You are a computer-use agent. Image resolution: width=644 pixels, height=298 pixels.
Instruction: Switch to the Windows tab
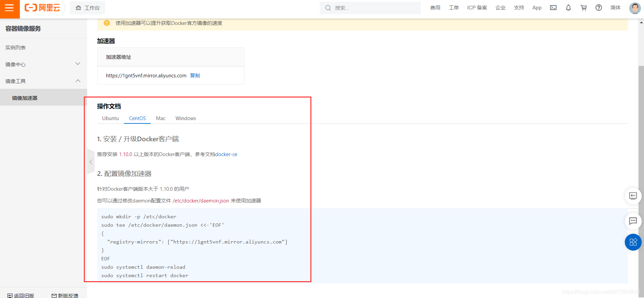pos(185,118)
